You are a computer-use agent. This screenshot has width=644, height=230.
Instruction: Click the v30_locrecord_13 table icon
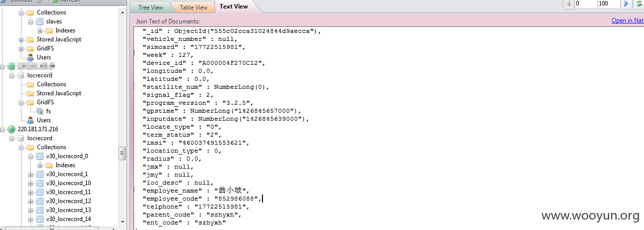tap(40, 210)
